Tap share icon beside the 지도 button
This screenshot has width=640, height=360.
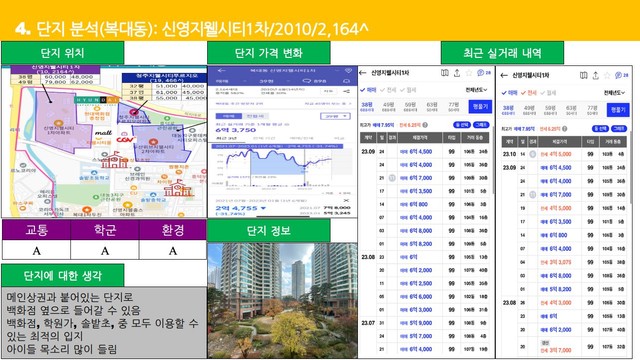tap(347, 91)
